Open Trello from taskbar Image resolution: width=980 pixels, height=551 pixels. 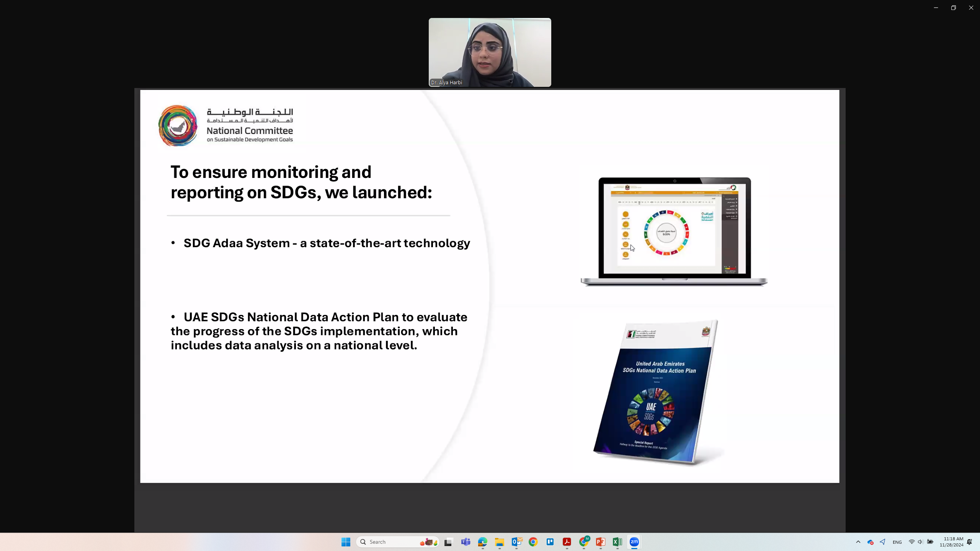tap(550, 542)
